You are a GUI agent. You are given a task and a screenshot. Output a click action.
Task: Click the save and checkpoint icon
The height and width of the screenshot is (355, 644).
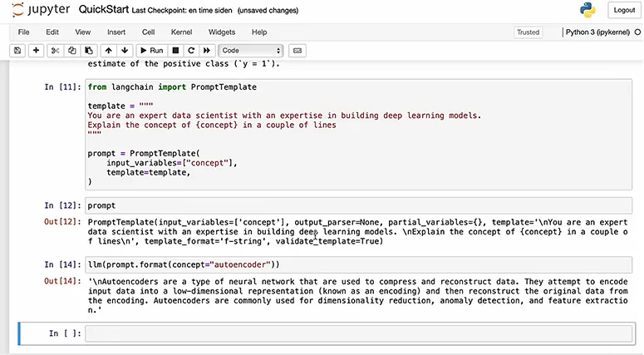17,51
